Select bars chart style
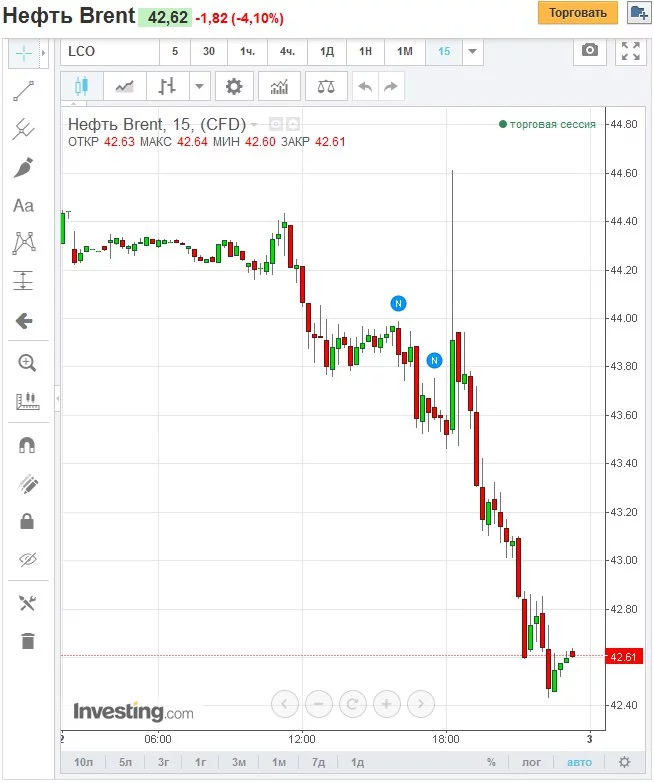This screenshot has height=783, width=654. coord(168,86)
